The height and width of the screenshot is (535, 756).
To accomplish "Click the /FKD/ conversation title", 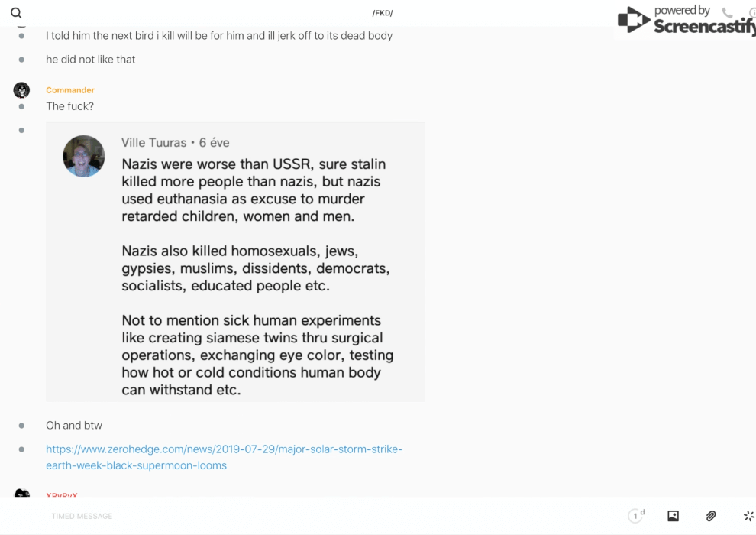I will coord(383,13).
